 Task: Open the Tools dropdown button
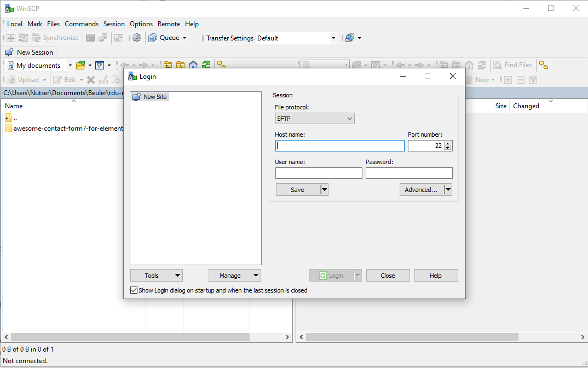pos(157,276)
